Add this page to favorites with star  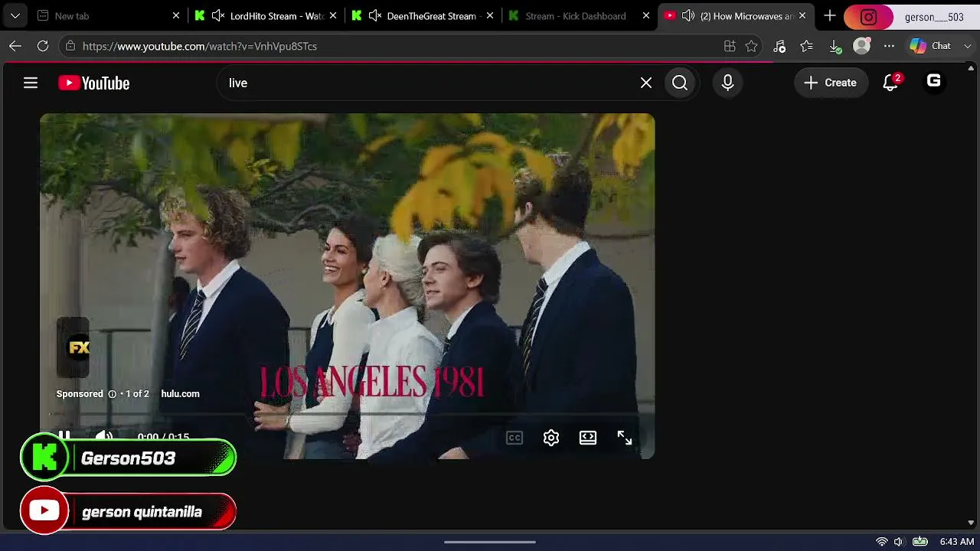tap(751, 46)
